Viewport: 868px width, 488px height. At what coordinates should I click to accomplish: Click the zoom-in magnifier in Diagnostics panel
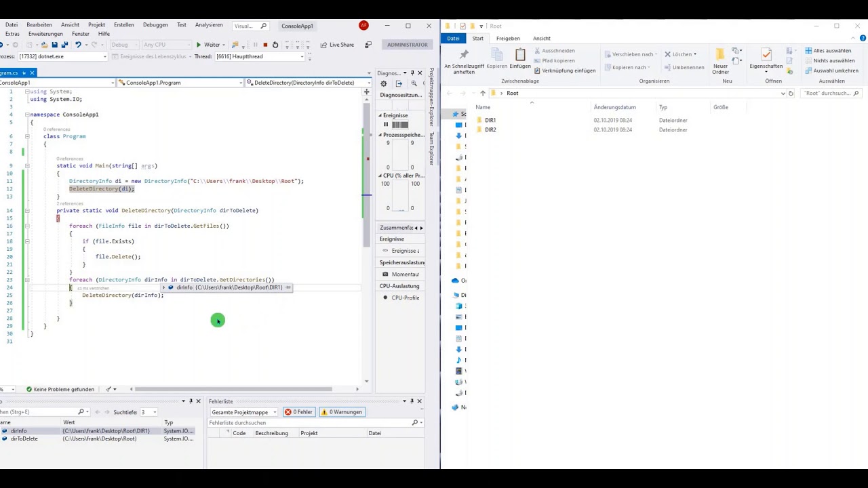414,83
